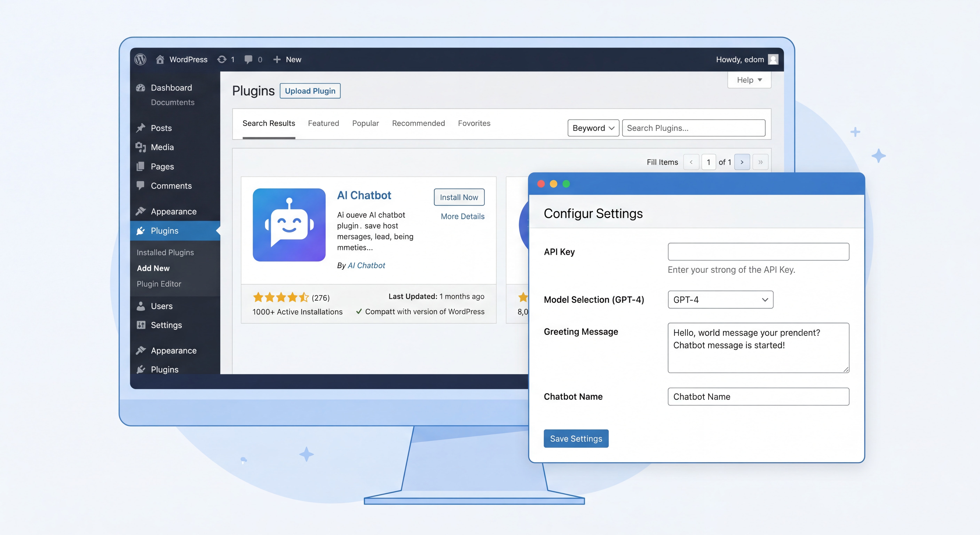
Task: Open Plugin Editor submenu item
Action: pyautogui.click(x=159, y=284)
